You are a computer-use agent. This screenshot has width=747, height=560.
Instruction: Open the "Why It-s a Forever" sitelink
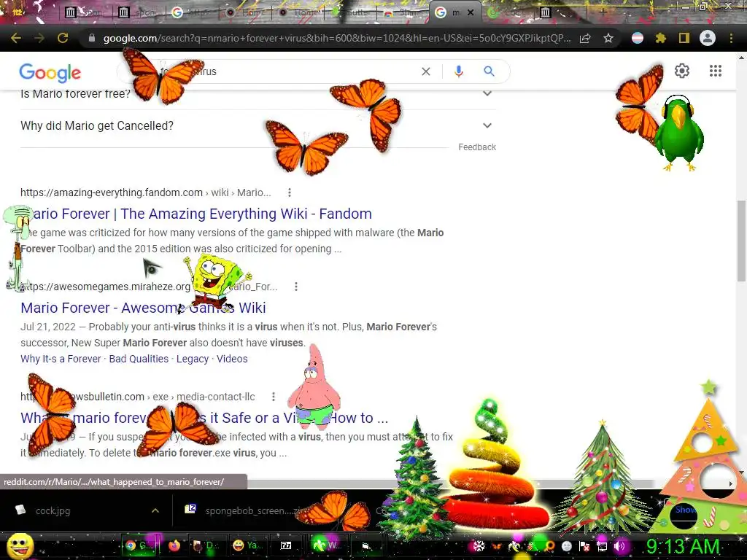point(61,359)
